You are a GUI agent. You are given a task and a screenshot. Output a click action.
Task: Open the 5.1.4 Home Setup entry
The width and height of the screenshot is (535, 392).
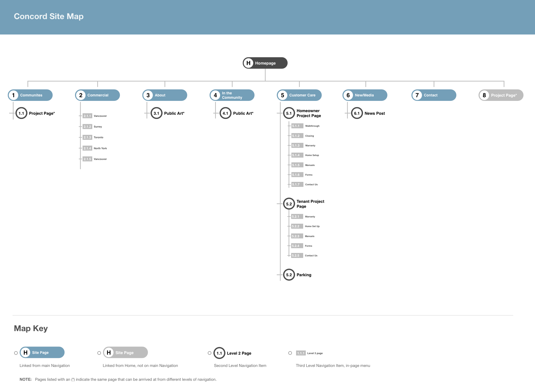tap(305, 155)
